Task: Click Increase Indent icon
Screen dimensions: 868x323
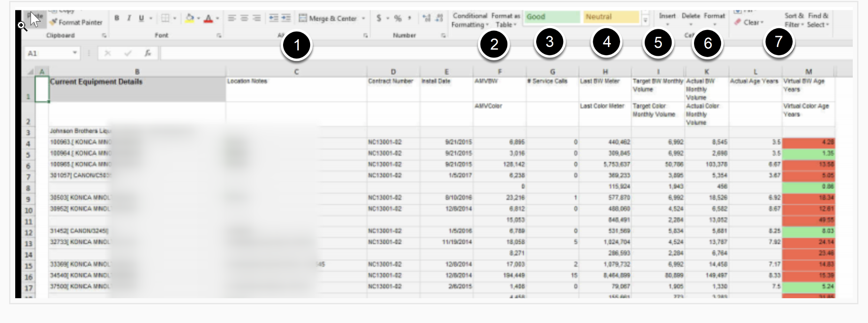Action: pos(286,18)
